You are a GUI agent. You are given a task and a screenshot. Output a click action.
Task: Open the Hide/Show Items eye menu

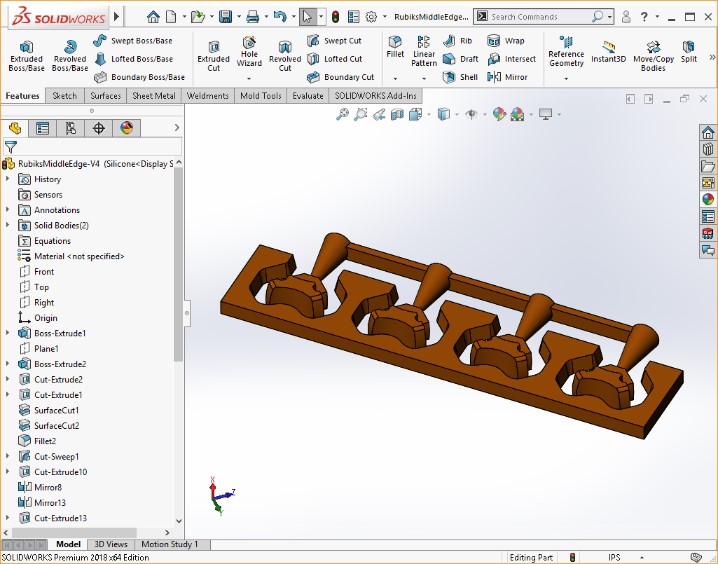point(471,114)
